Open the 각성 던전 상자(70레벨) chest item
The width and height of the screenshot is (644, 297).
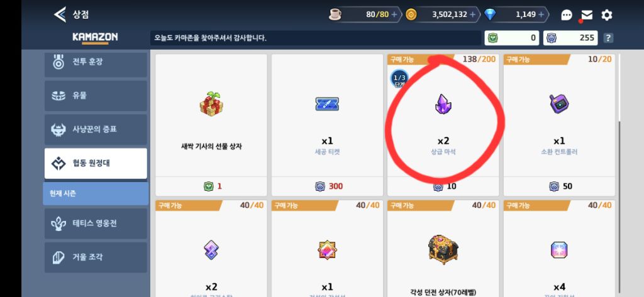[x=443, y=249]
